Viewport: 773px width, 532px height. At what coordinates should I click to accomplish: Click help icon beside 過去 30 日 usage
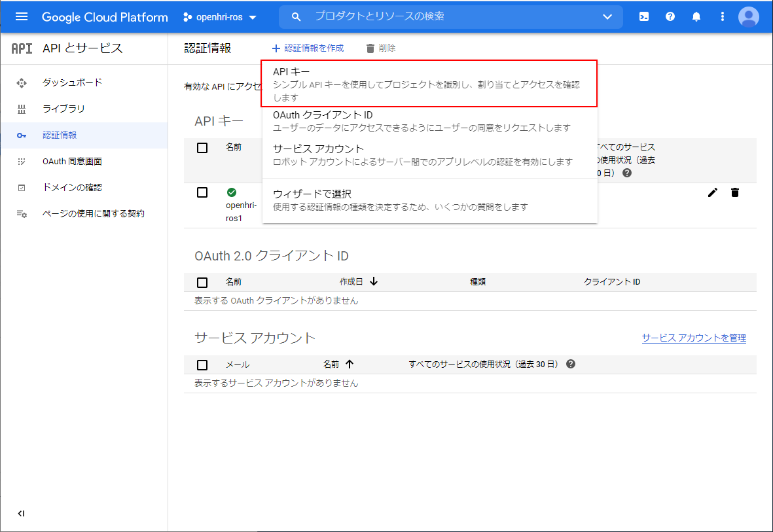click(570, 364)
